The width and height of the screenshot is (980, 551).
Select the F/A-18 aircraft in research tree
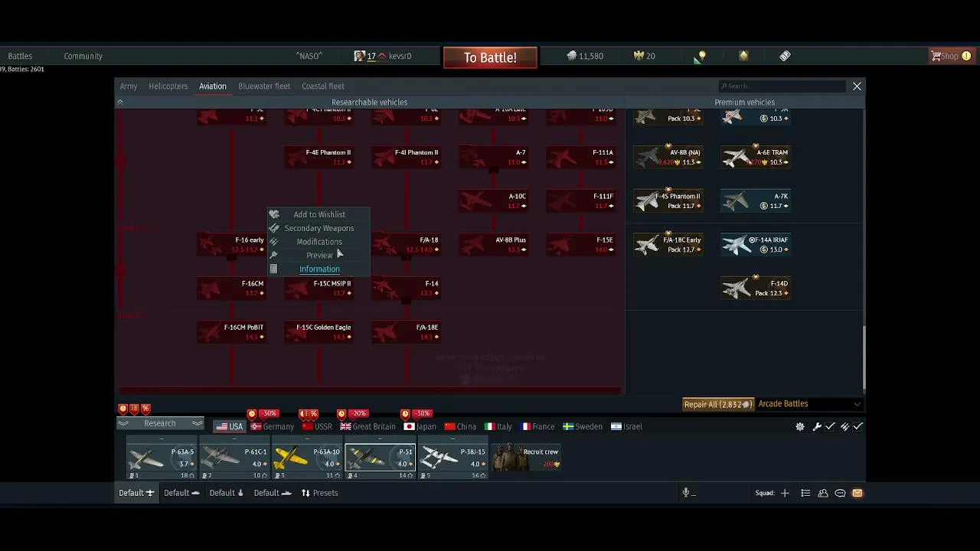coord(407,244)
